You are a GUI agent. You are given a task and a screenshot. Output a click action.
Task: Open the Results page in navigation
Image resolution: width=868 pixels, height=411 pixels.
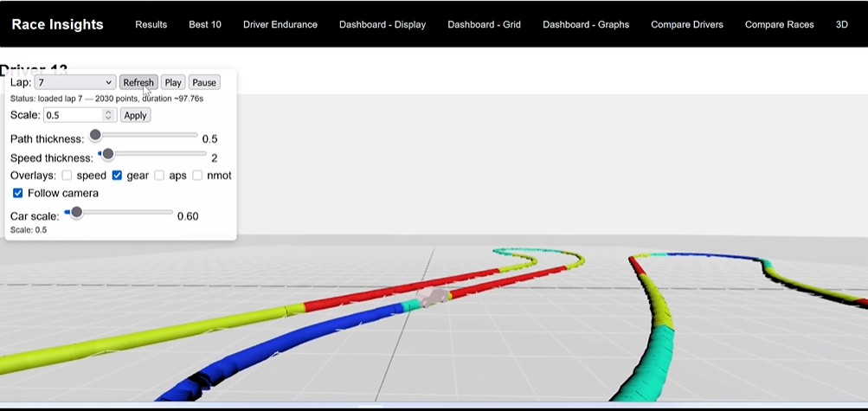pyautogui.click(x=151, y=24)
